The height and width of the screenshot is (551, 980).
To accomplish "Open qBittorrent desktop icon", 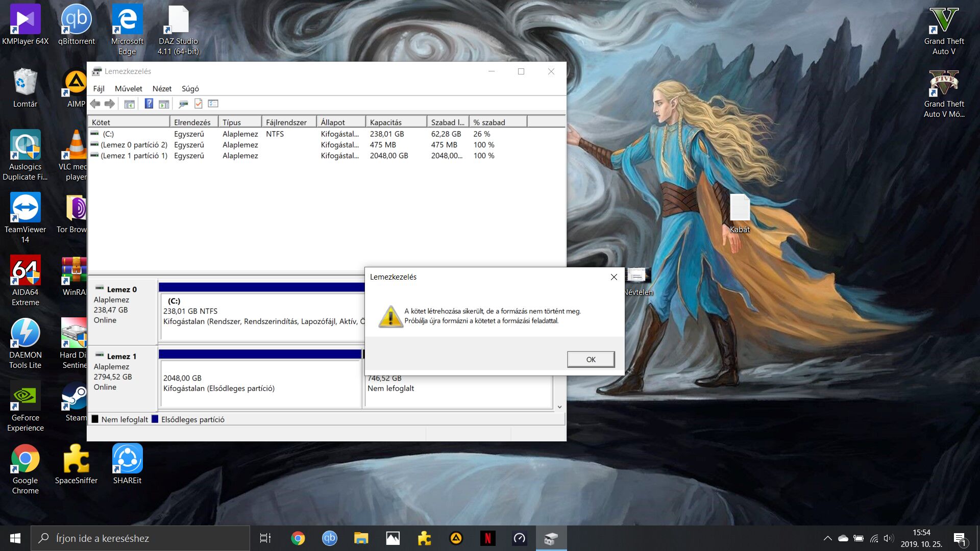I will [77, 26].
